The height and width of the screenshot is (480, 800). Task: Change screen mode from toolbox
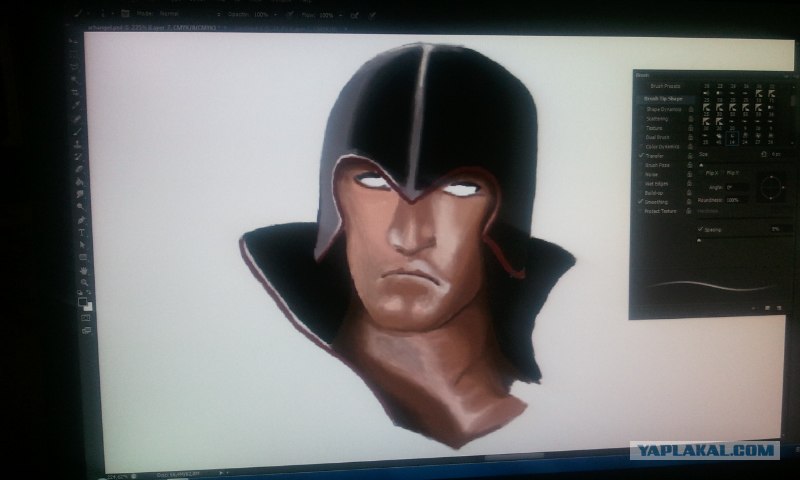(86, 331)
